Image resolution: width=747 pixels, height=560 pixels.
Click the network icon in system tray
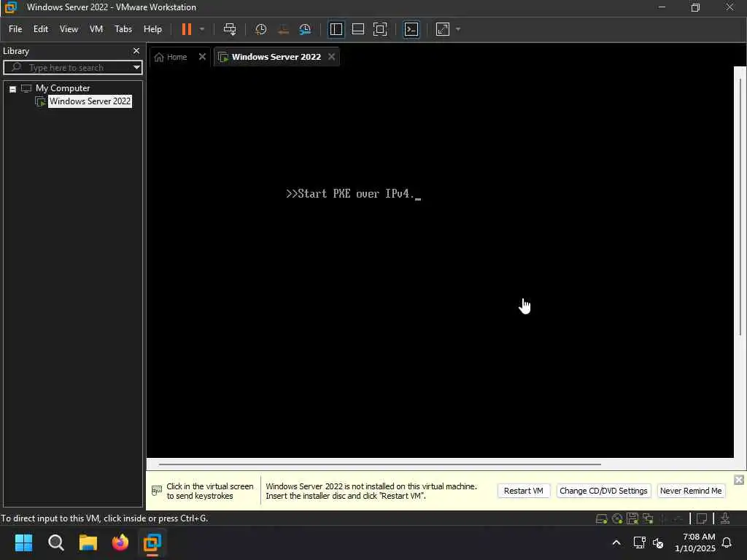(x=639, y=542)
